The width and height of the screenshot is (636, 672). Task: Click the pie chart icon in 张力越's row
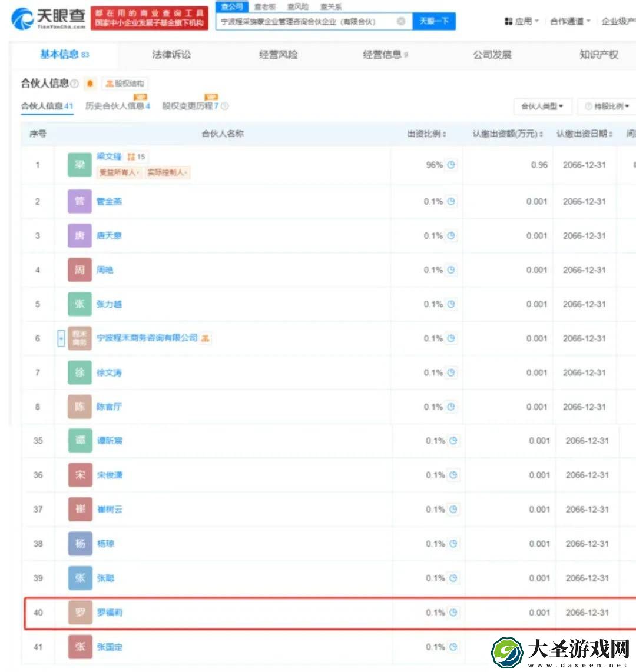tap(450, 304)
